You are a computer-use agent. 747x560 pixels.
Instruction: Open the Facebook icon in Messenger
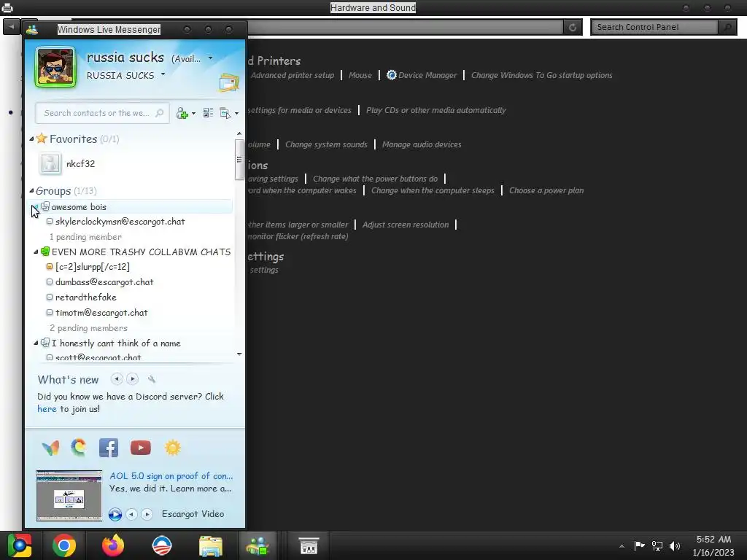tap(109, 448)
